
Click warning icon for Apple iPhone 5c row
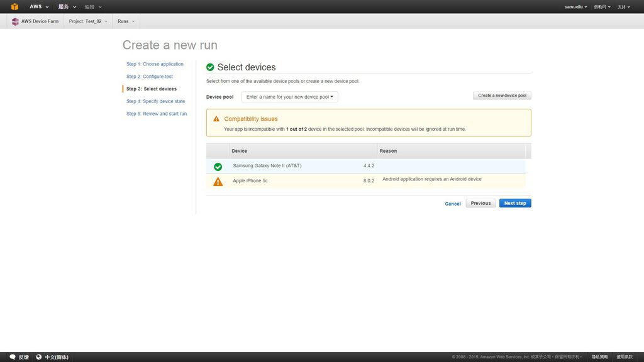218,182
